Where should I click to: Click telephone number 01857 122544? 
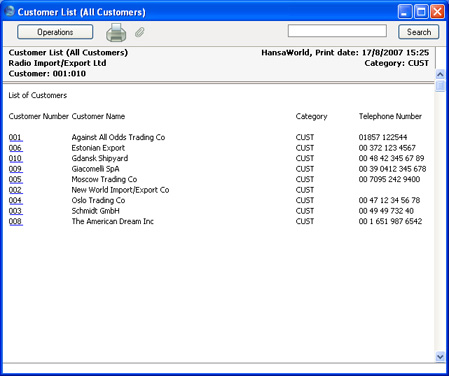tap(383, 137)
